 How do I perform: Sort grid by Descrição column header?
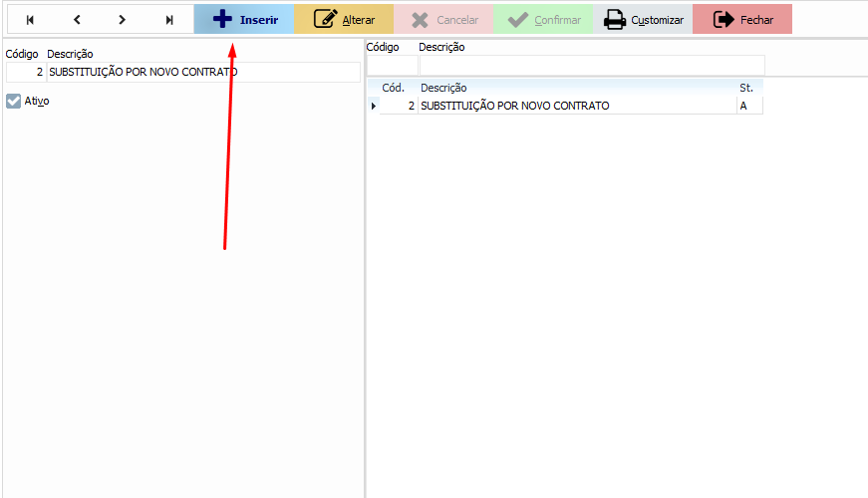[576, 88]
